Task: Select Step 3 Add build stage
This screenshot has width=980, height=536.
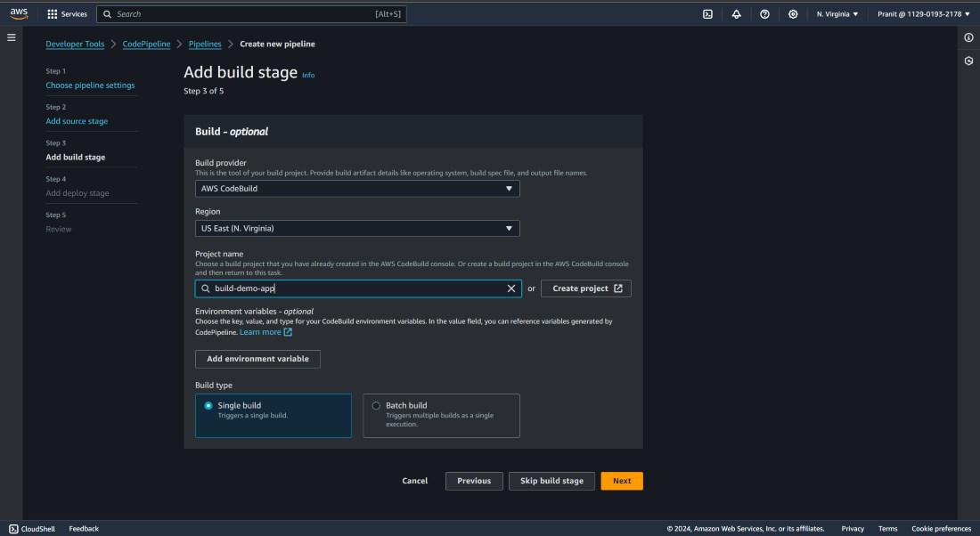Action: coord(75,158)
